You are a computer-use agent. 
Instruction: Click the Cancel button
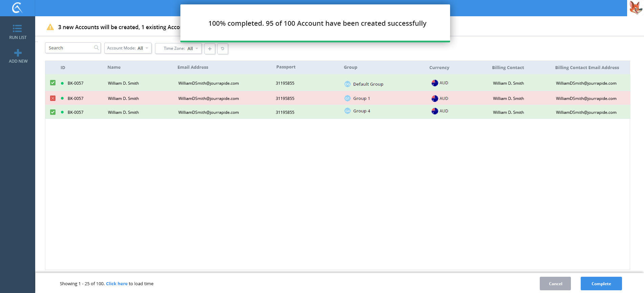555,284
